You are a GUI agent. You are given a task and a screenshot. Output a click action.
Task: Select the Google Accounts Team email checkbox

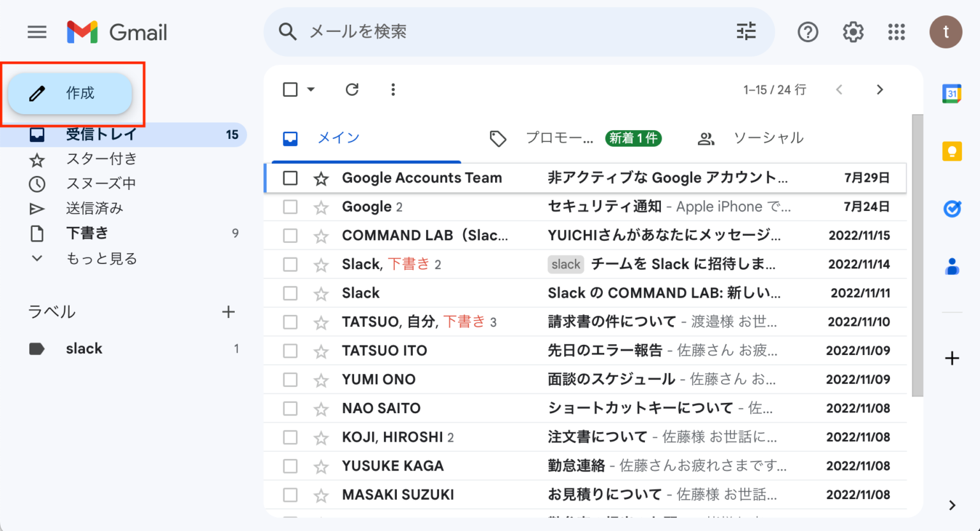tap(290, 178)
